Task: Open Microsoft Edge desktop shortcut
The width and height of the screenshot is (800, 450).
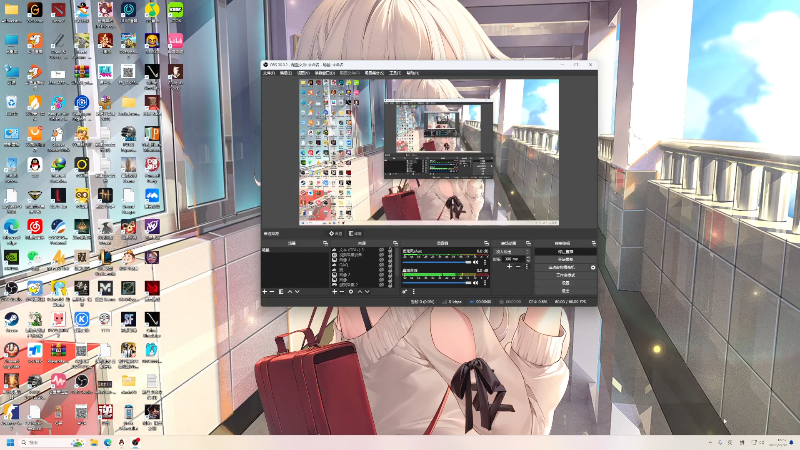Action: pos(11,231)
